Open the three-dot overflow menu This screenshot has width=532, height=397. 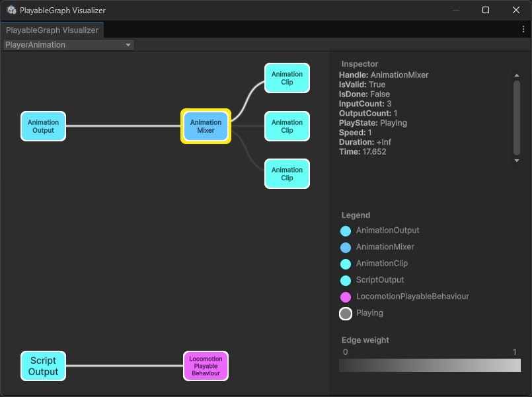click(523, 30)
